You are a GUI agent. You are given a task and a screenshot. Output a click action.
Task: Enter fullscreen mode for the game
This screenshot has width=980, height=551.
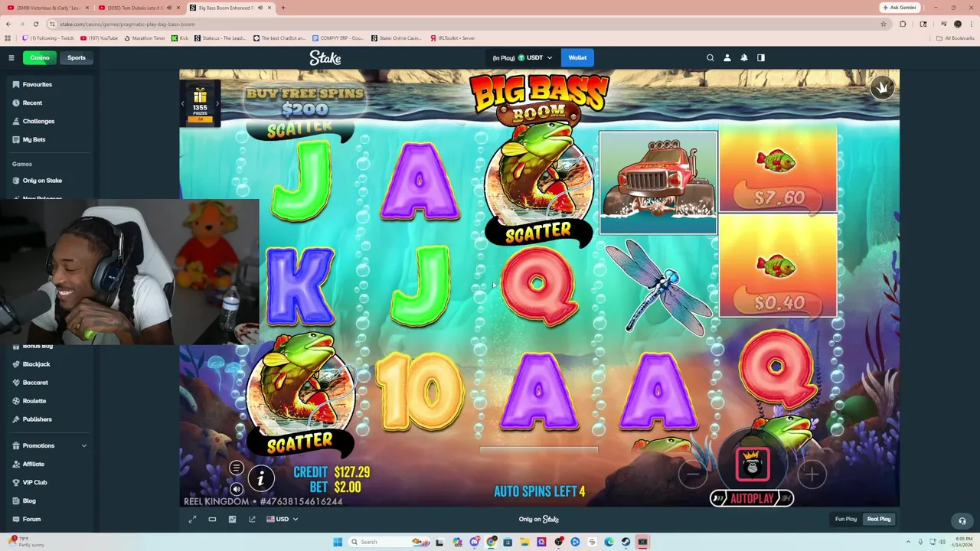point(192,519)
